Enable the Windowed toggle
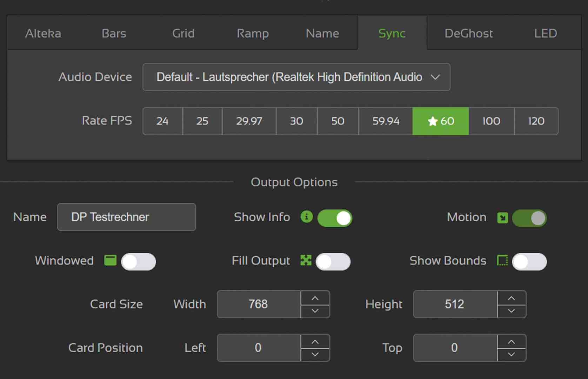Viewport: 588px width, 379px height. coord(139,261)
